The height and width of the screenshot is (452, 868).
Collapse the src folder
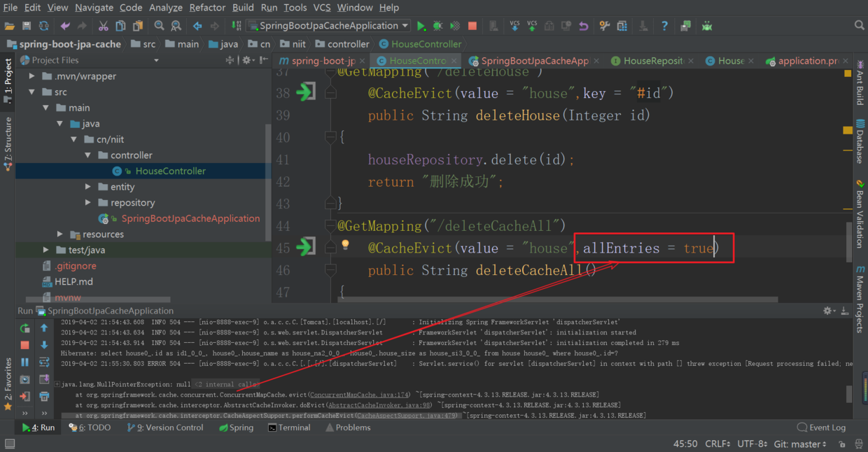coord(31,92)
